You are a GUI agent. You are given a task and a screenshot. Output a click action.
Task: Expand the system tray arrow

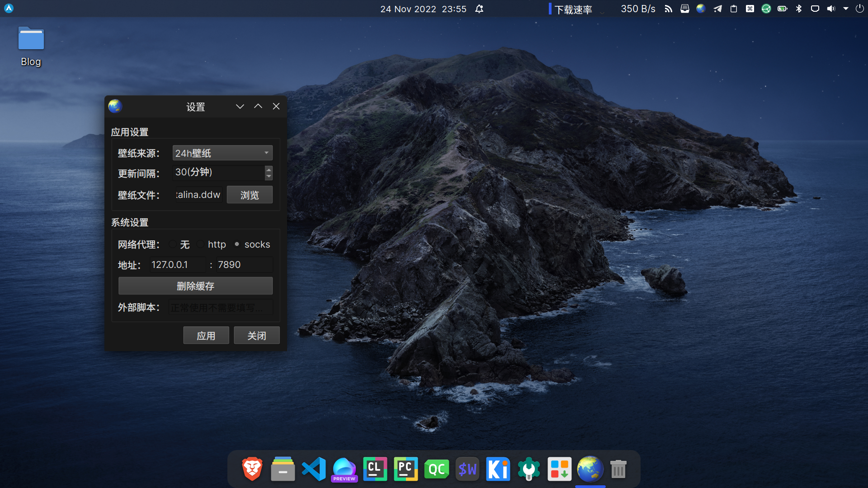click(845, 9)
